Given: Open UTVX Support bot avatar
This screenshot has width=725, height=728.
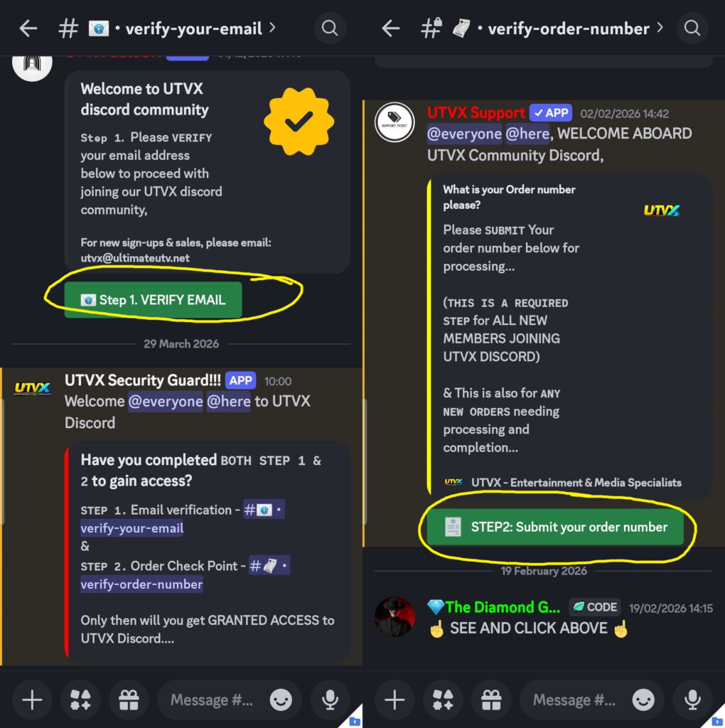Looking at the screenshot, I should [394, 122].
